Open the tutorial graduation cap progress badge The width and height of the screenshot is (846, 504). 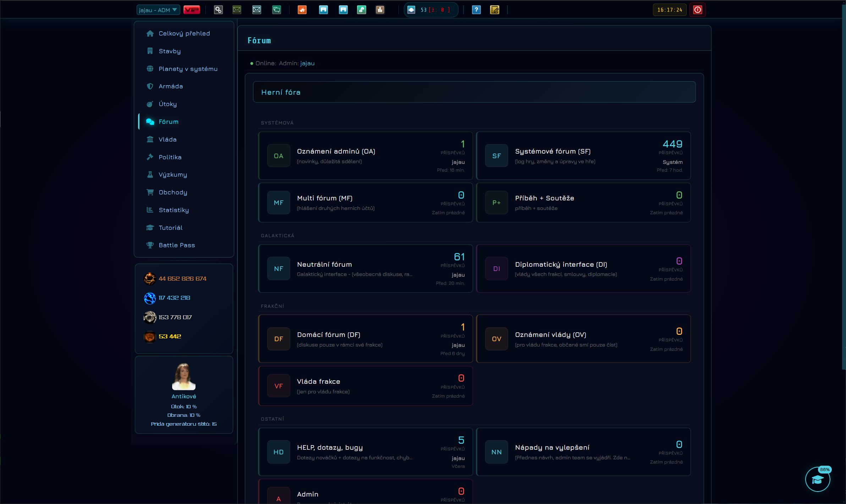pos(818,479)
